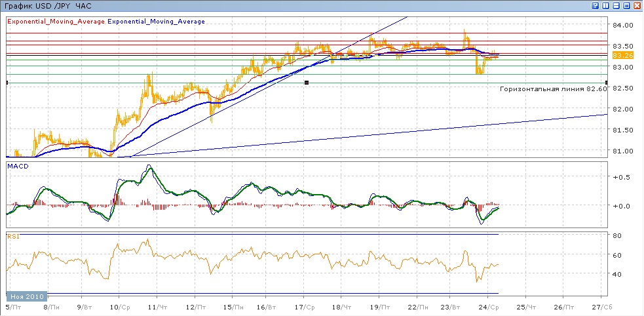Select the red Exponential_Moving_Average label
This screenshot has height=316, width=644.
click(56, 21)
